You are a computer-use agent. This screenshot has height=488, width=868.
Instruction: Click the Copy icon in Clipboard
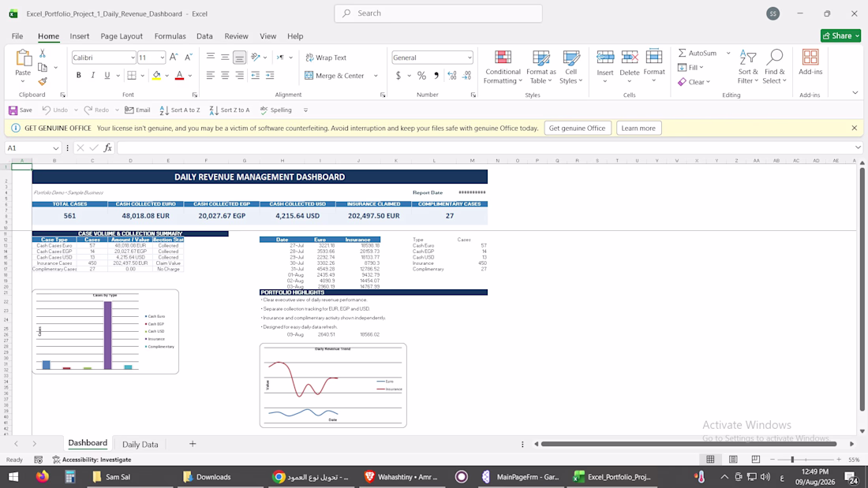(x=42, y=68)
